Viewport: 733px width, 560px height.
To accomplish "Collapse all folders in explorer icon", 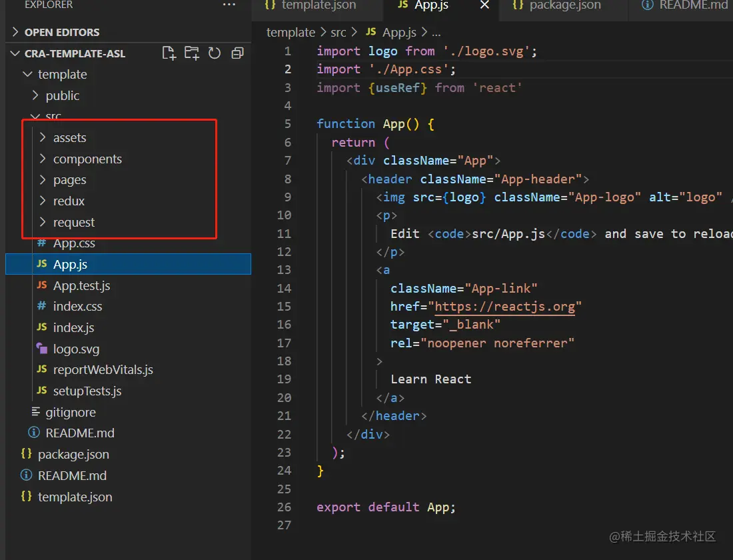I will [237, 53].
